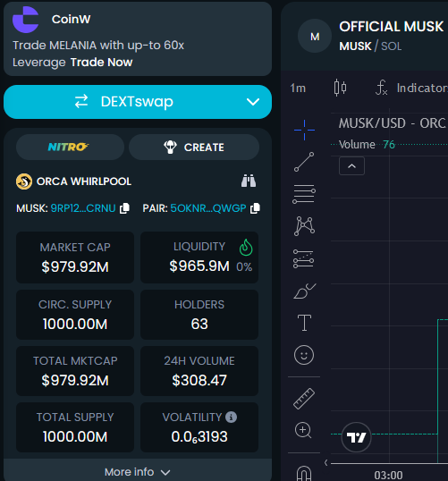Open the fx Indicators menu
Screen dimensions: 448x481
click(411, 88)
